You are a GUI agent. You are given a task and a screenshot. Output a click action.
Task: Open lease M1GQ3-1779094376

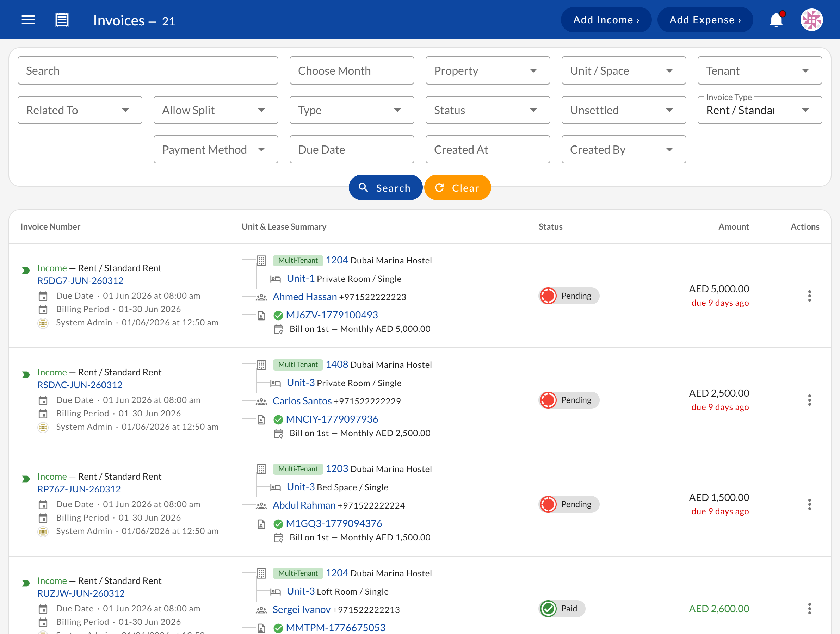[334, 523]
